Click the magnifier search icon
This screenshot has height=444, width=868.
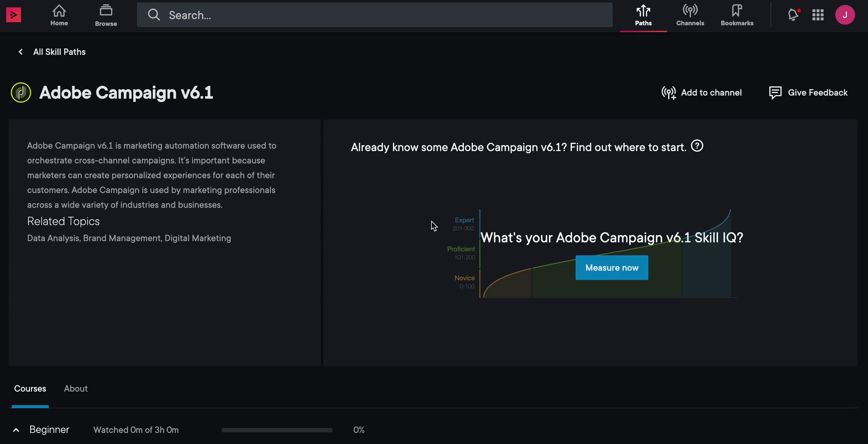coord(154,15)
